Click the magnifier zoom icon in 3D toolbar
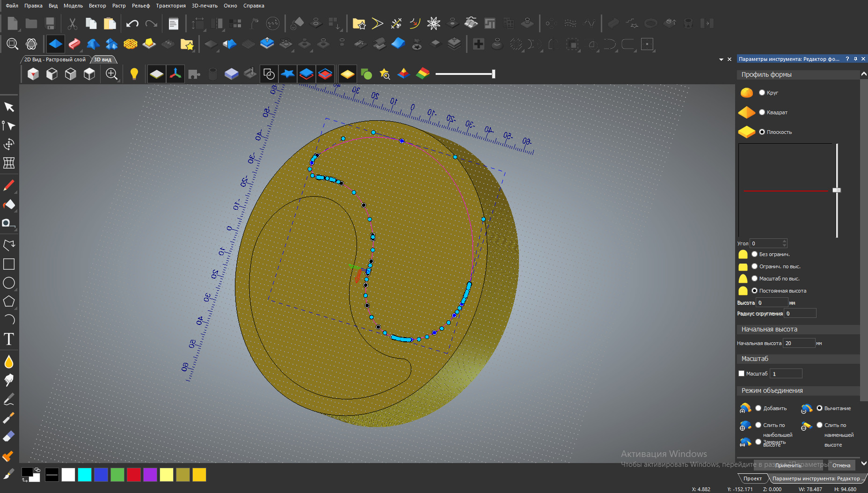The width and height of the screenshot is (868, 493). point(111,74)
